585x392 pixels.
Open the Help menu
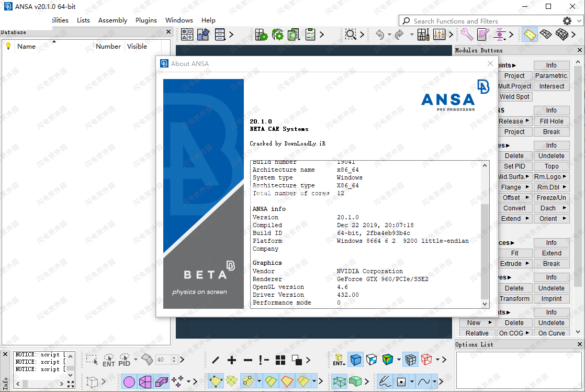coord(208,20)
